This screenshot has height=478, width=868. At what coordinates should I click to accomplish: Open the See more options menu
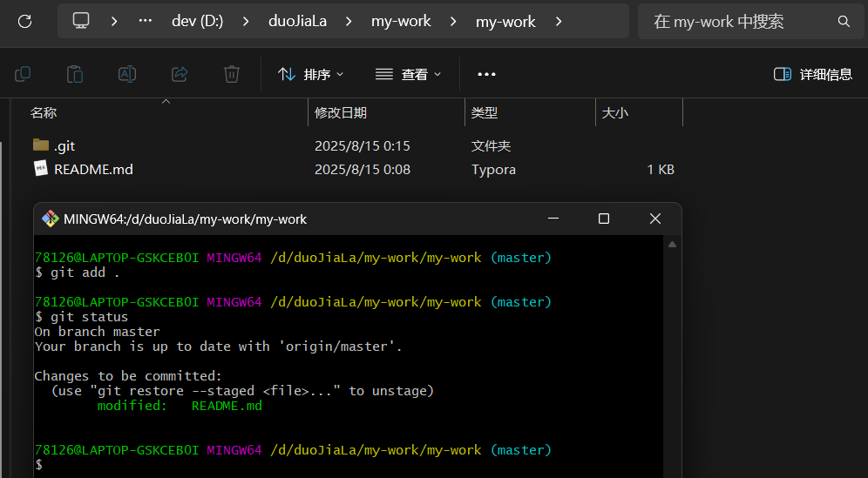tap(486, 74)
